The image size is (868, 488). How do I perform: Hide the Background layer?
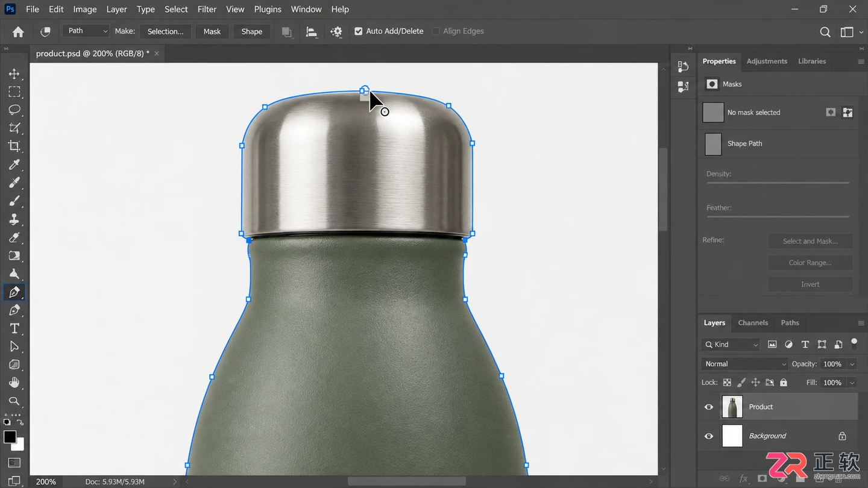tap(709, 436)
